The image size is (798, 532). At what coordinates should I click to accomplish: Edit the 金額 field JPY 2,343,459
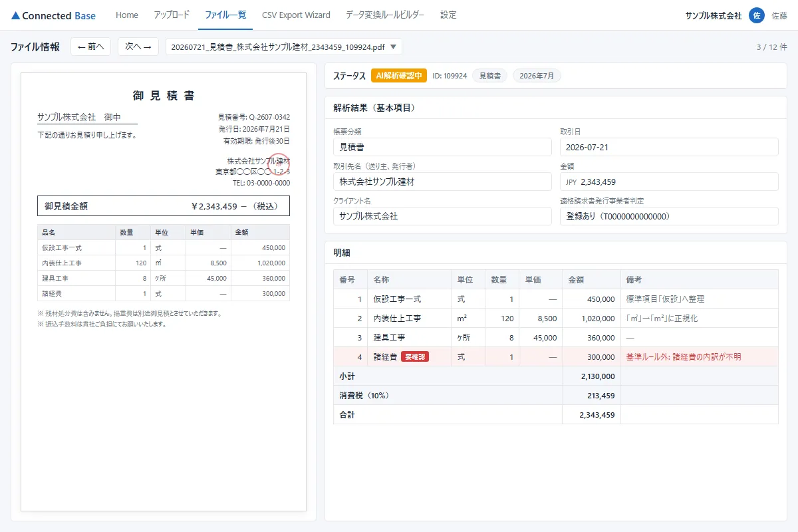coord(669,182)
